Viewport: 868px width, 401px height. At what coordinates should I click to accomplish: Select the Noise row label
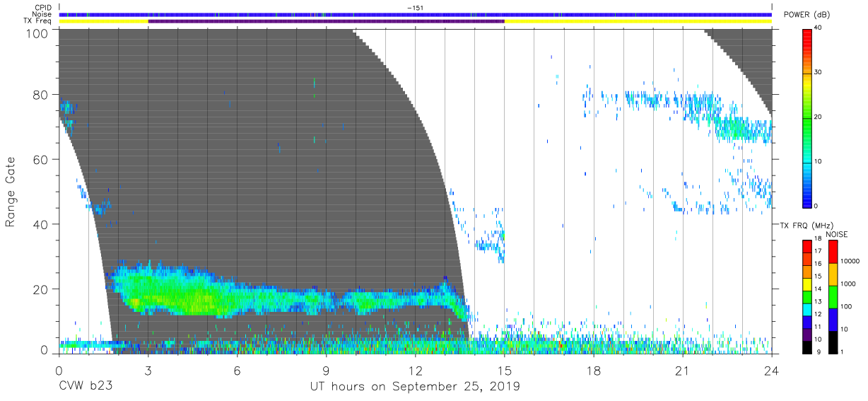(43, 14)
